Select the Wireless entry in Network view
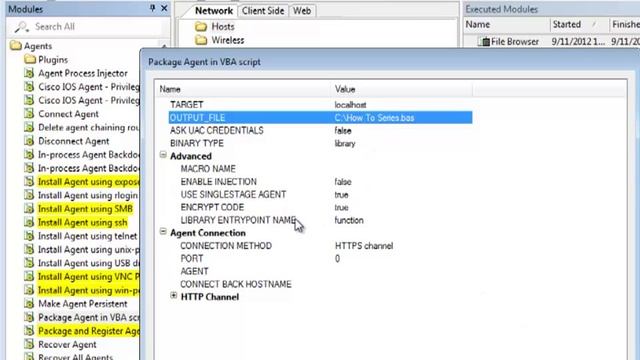The image size is (640, 360). pyautogui.click(x=227, y=40)
